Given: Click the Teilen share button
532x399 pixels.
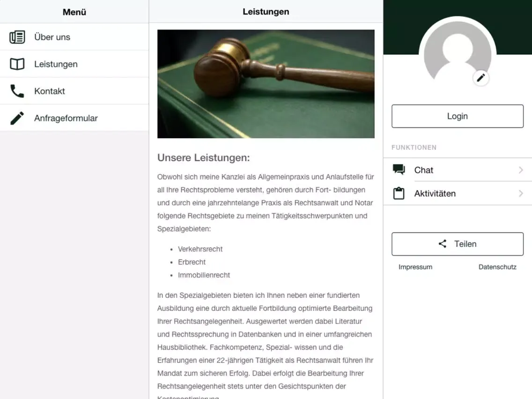Looking at the screenshot, I should [458, 244].
